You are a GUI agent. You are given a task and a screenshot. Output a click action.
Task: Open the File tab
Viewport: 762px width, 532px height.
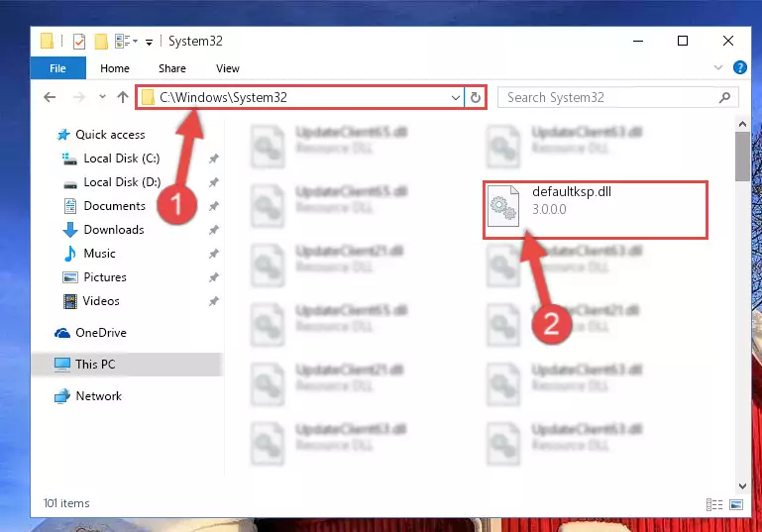point(57,68)
